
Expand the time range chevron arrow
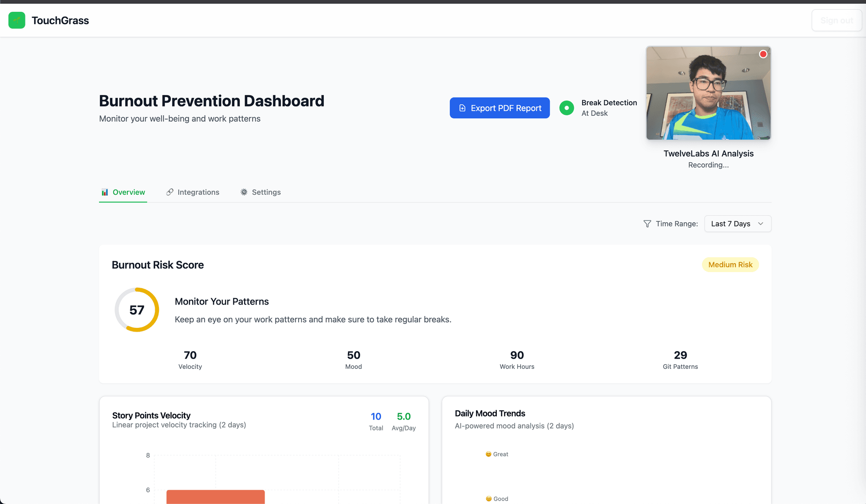click(761, 224)
